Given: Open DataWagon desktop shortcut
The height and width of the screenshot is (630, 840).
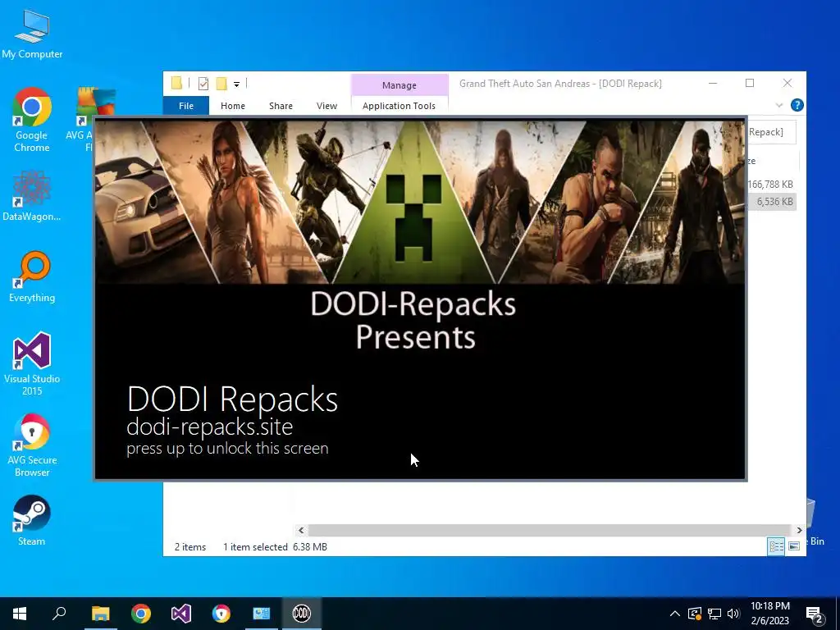Looking at the screenshot, I should [x=32, y=195].
